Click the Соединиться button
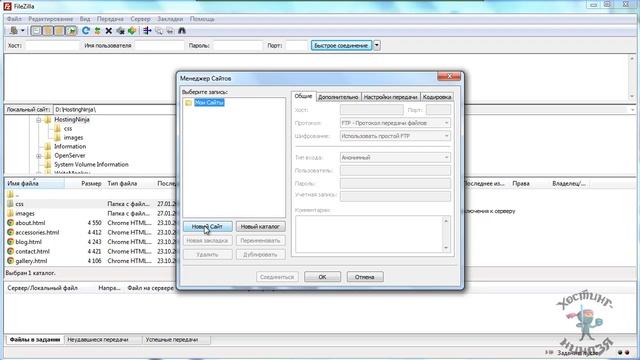Image resolution: width=640 pixels, height=360 pixels. point(277,277)
